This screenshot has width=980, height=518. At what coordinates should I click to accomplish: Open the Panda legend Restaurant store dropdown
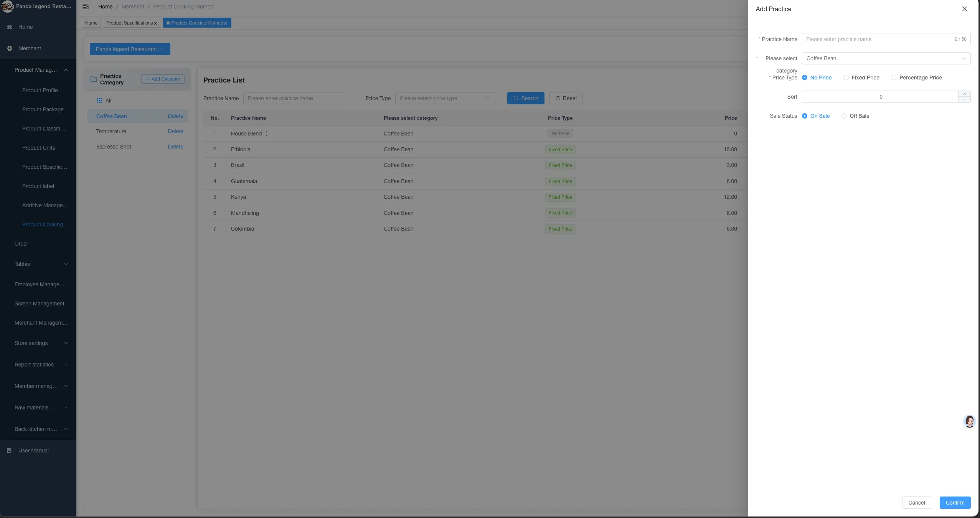[130, 49]
